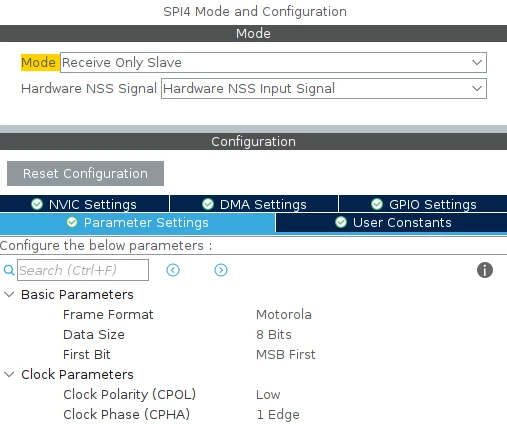Switch to the NVIC Settings tab
Viewport: 507px width, 424px height.
[x=84, y=204]
